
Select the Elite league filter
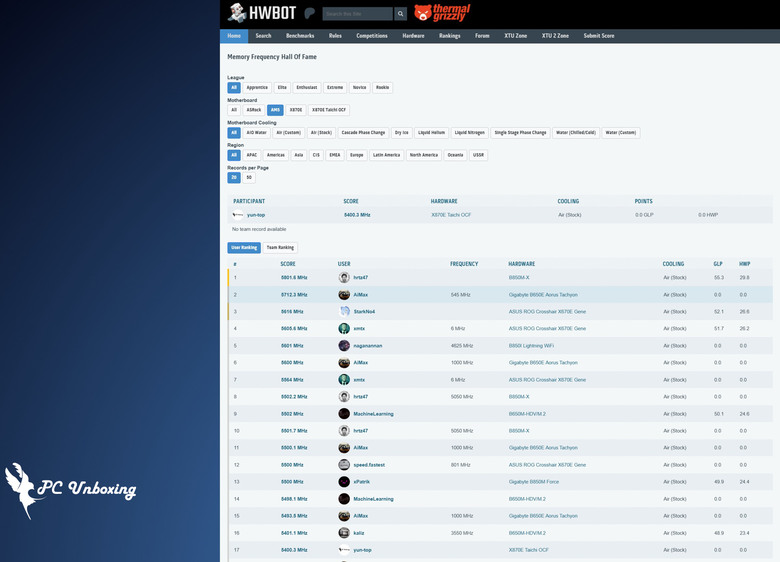282,88
